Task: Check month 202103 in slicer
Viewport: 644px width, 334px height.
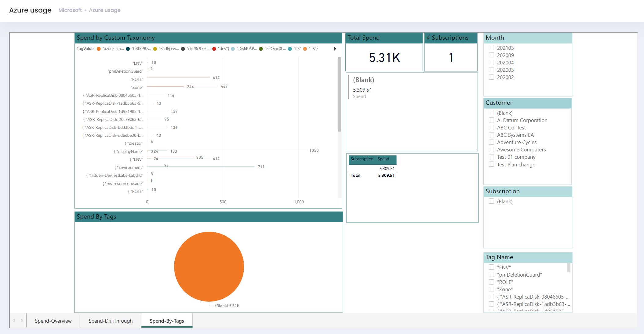Action: pyautogui.click(x=491, y=48)
